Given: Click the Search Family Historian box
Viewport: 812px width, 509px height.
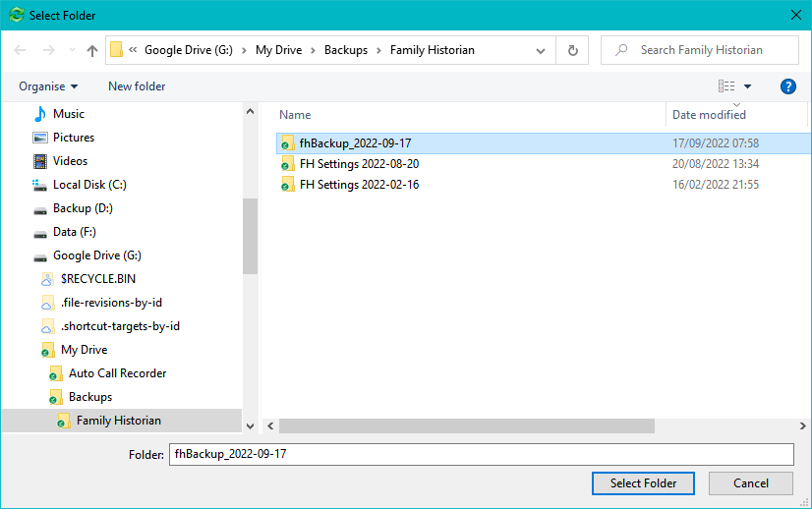Looking at the screenshot, I should [699, 50].
